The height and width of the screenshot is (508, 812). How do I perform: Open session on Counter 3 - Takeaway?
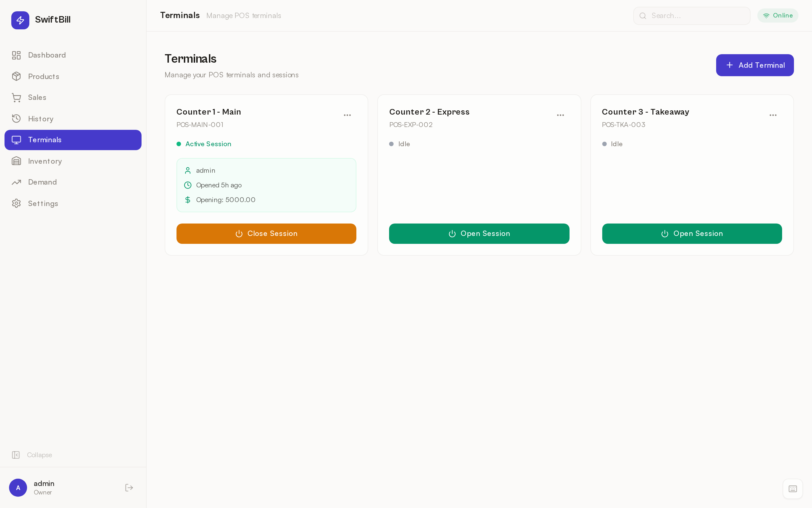[x=692, y=233]
